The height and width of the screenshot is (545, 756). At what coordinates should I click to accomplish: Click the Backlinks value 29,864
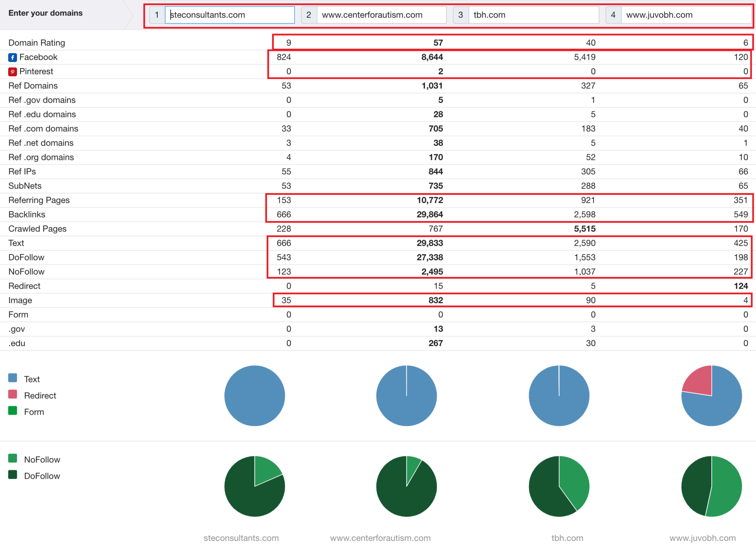click(430, 214)
